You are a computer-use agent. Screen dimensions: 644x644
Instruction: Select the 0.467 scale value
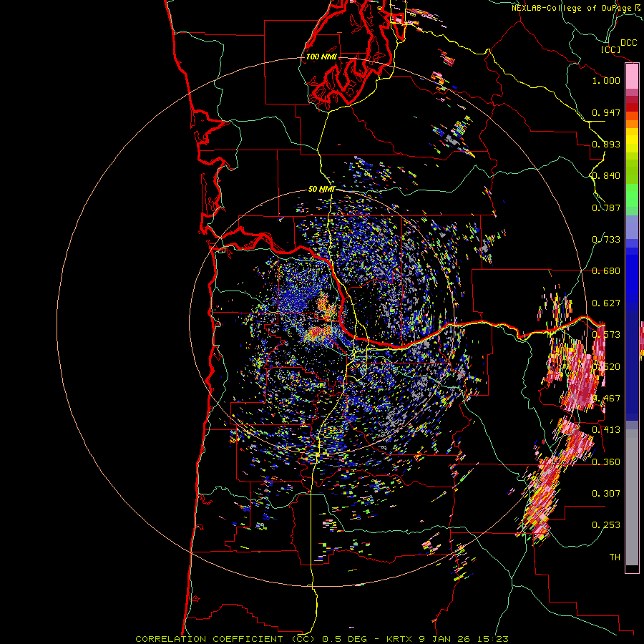[x=606, y=399]
